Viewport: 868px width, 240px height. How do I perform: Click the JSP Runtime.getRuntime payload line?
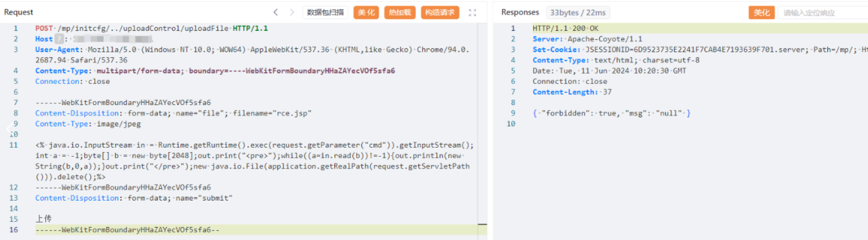tap(255, 161)
